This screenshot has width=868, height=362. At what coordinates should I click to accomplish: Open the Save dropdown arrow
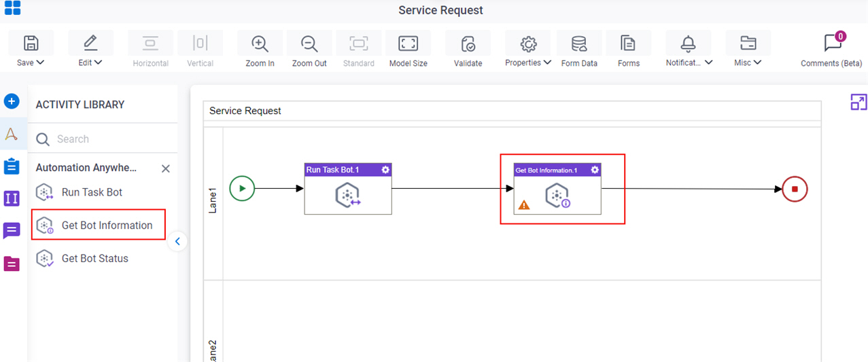(39, 62)
